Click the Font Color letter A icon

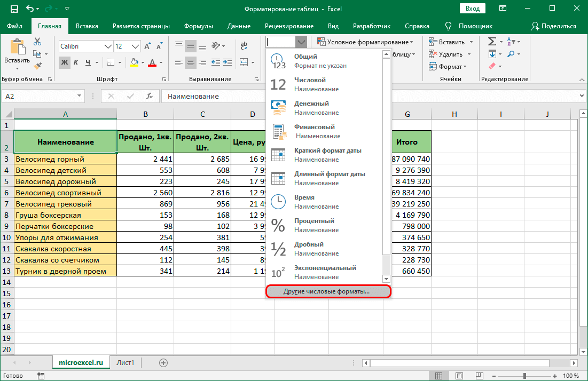[x=152, y=62]
